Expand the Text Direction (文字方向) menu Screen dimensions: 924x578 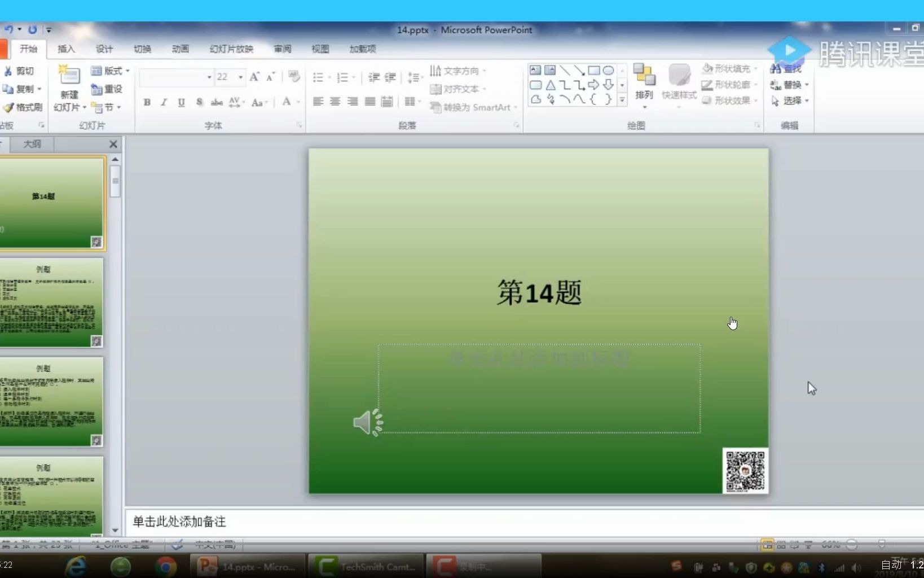tap(458, 71)
